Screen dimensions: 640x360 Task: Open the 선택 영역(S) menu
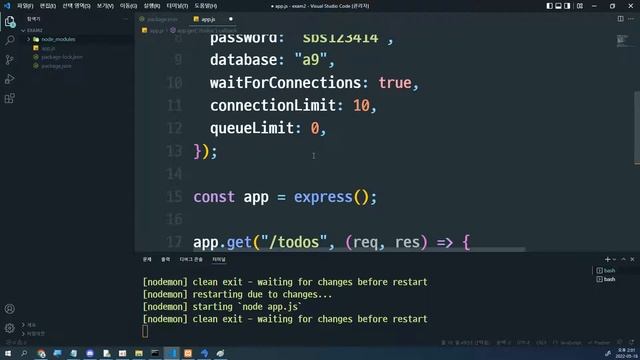76,6
